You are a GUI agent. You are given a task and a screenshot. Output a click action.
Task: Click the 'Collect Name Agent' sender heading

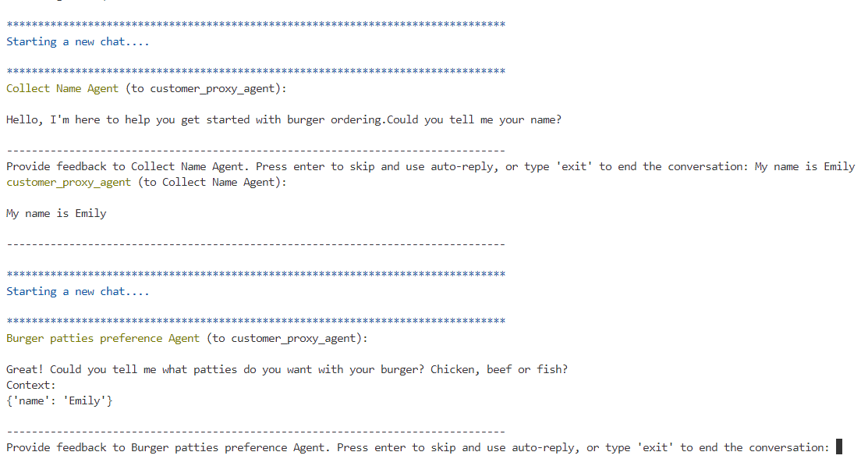pos(62,89)
